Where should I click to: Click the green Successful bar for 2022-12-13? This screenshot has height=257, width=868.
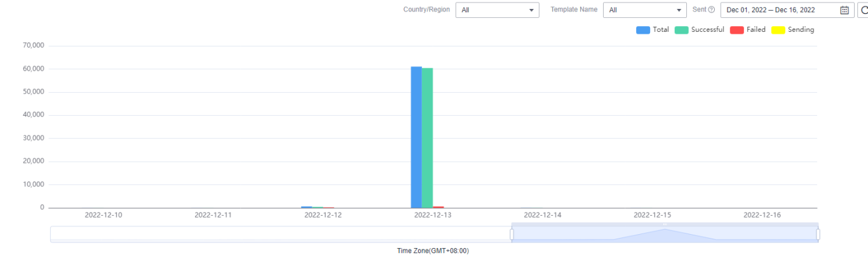[427, 137]
